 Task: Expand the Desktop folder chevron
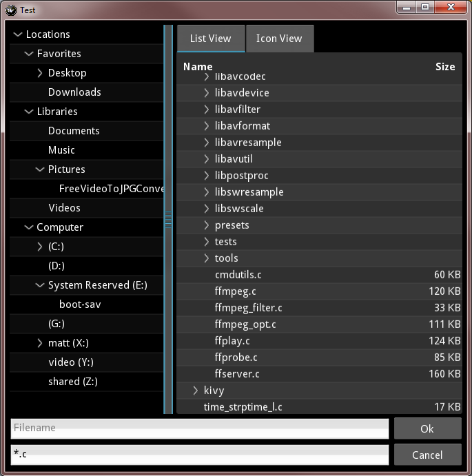click(x=40, y=73)
